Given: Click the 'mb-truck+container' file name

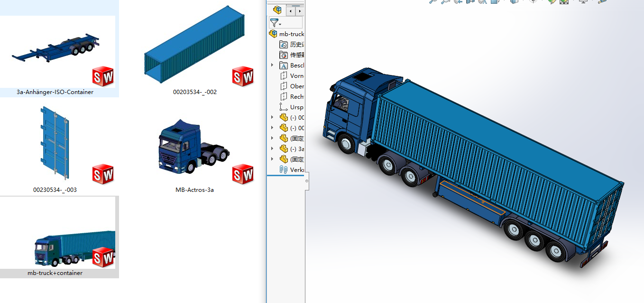Looking at the screenshot, I should [55, 273].
